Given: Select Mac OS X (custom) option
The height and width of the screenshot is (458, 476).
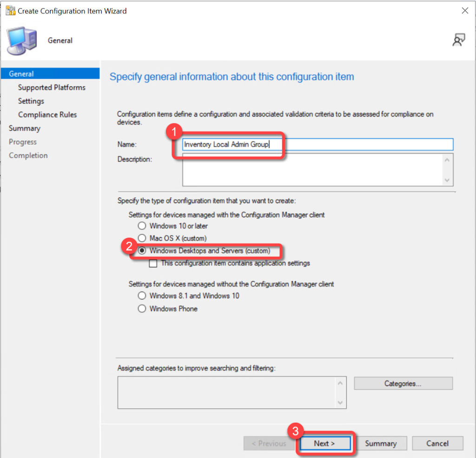Looking at the screenshot, I should click(x=142, y=238).
